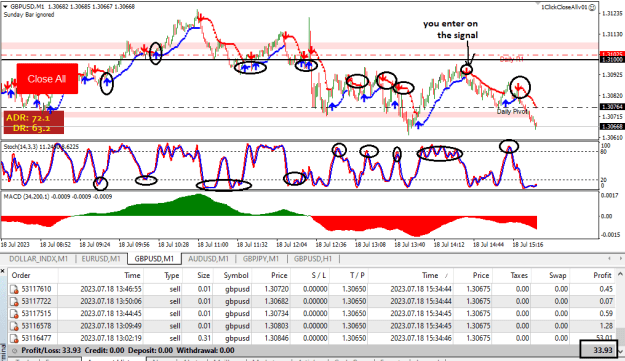Screen dimensions: 625x361
Task: Click the 18 Jul 13:40 time axis label
Action: pyautogui.click(x=410, y=245)
